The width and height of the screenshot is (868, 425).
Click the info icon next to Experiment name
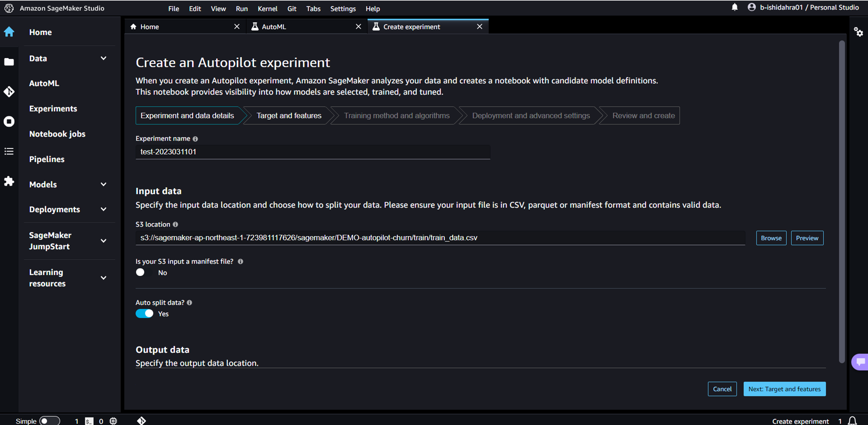[x=195, y=139]
